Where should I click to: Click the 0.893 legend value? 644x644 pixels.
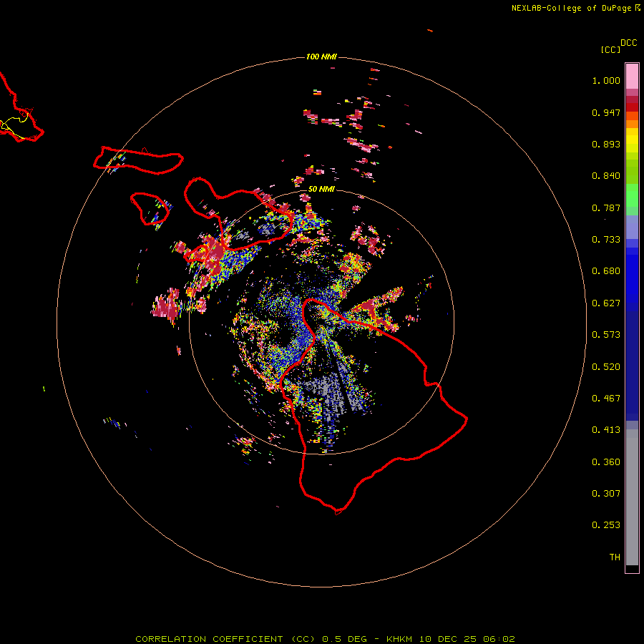click(606, 144)
